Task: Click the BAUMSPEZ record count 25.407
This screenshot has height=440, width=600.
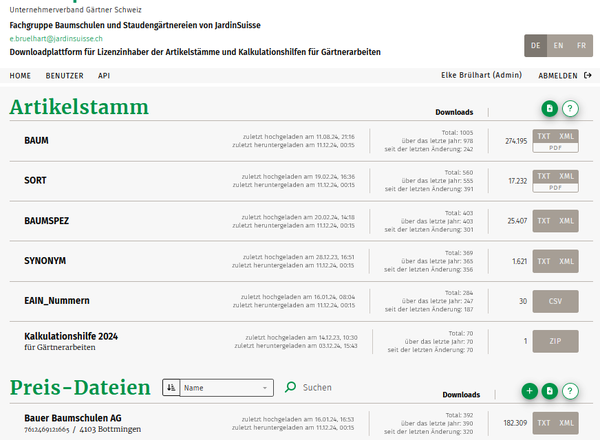Action: [x=517, y=221]
